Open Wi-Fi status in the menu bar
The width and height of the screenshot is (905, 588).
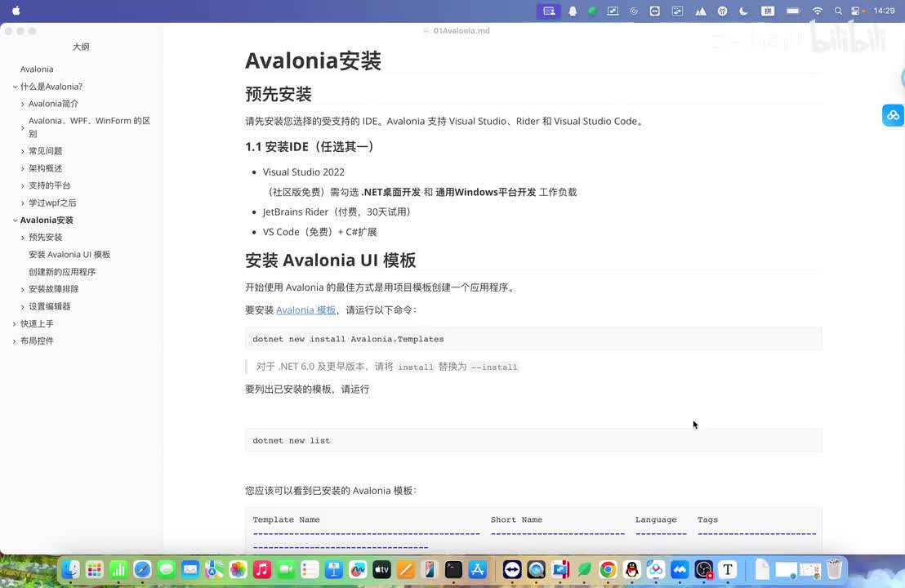pyautogui.click(x=818, y=11)
